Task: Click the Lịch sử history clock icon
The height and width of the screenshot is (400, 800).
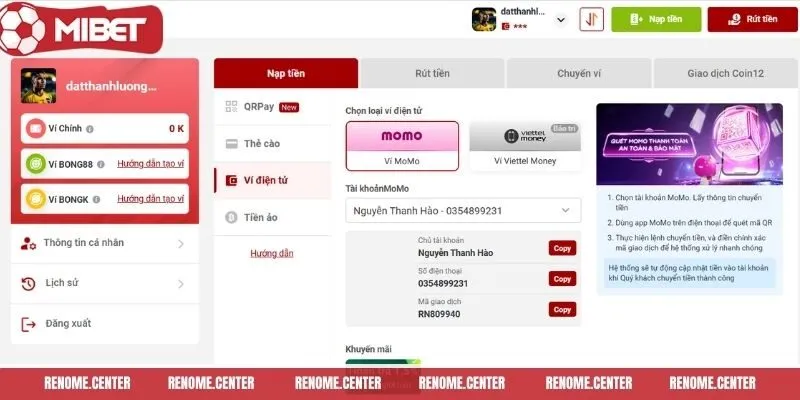Action: click(28, 284)
